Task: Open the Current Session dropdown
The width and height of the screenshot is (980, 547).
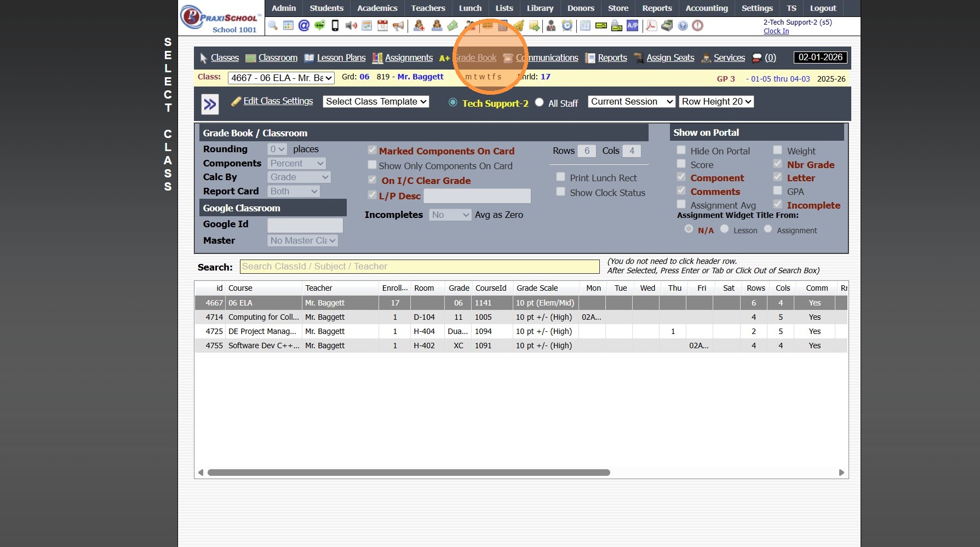Action: tap(632, 102)
